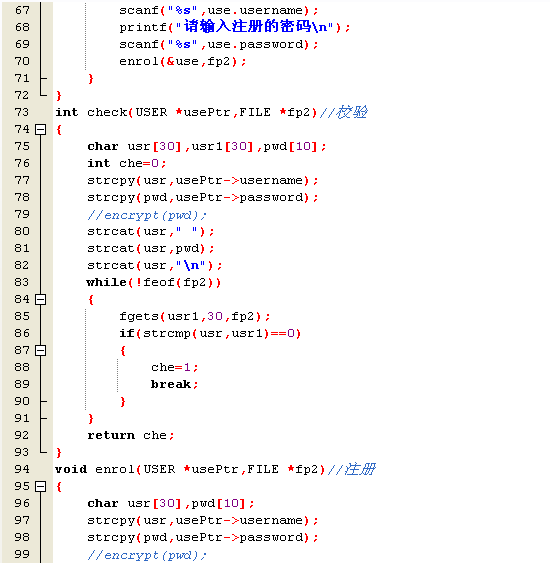Click 'usr1[30]' array declaration on line 75

[223, 146]
